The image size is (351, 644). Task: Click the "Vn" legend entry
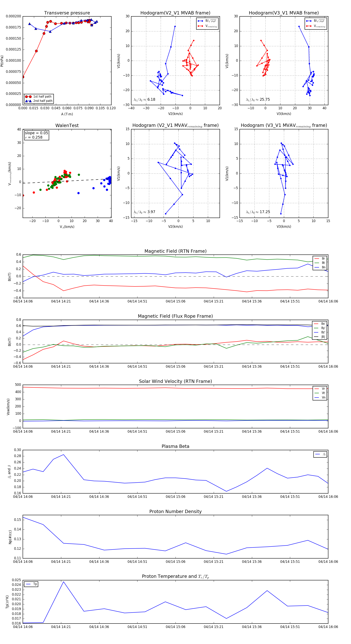[x=320, y=398]
